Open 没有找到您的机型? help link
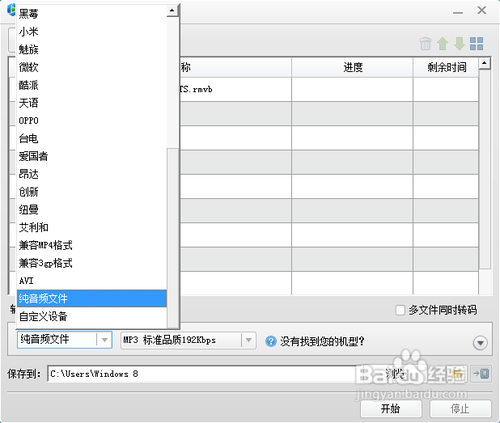The width and height of the screenshot is (500, 423). [x=322, y=341]
